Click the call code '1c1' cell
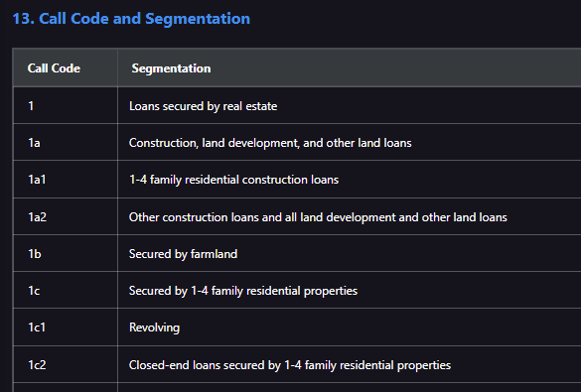581x392 pixels. [66, 327]
